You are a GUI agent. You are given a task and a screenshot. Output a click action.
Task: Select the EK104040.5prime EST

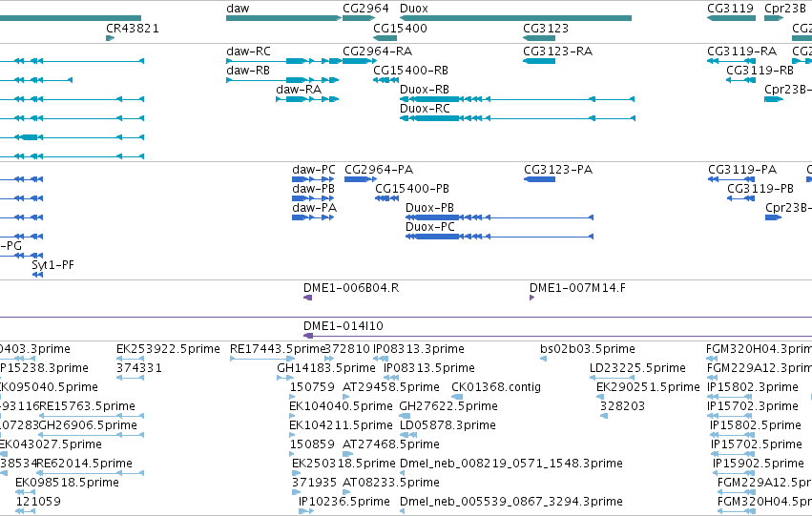pyautogui.click(x=292, y=416)
